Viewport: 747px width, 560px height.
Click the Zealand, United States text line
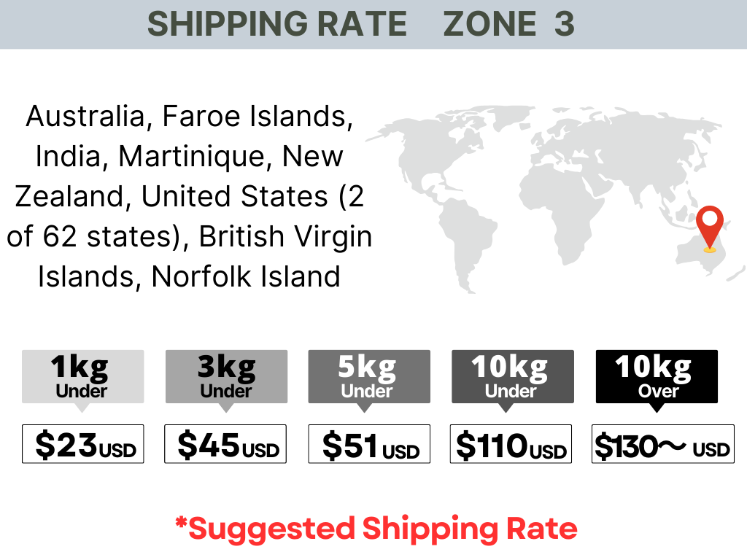pyautogui.click(x=190, y=196)
